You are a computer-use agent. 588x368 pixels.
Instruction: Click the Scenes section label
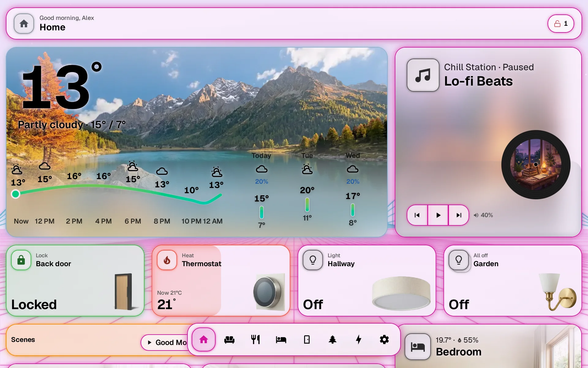coord(23,339)
